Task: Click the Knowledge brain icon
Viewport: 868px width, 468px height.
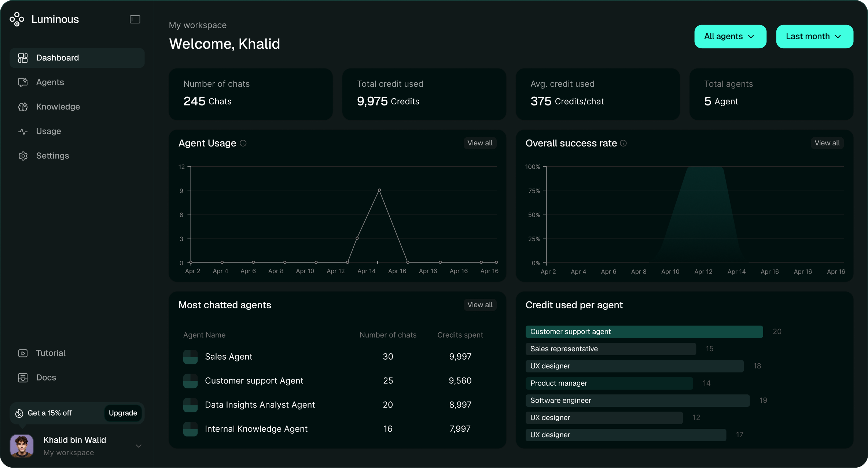Action: pos(23,107)
